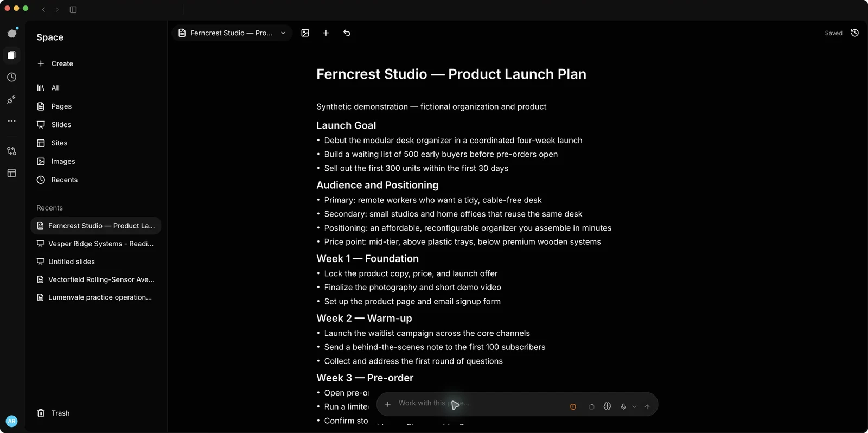Click the Week 2 — Warm-up heading
Image resolution: width=868 pixels, height=433 pixels.
pos(364,319)
